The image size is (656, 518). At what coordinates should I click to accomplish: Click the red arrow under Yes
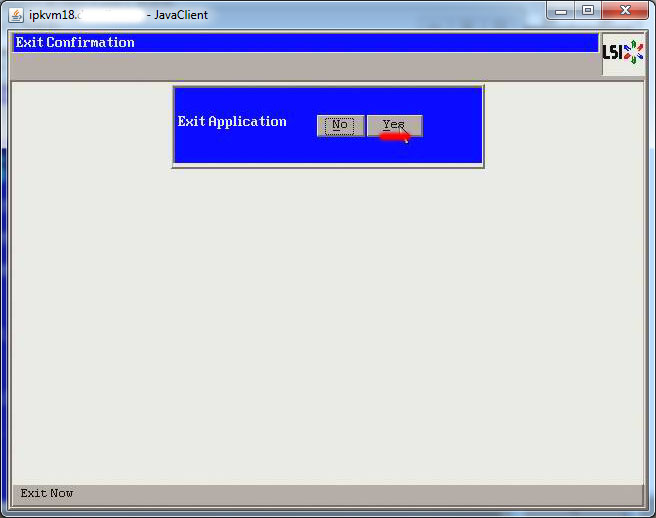394,138
